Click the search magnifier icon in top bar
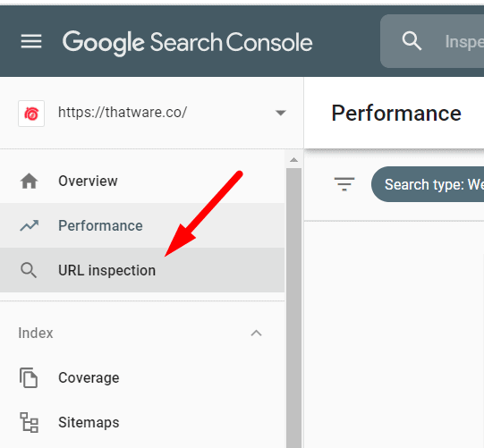 412,41
